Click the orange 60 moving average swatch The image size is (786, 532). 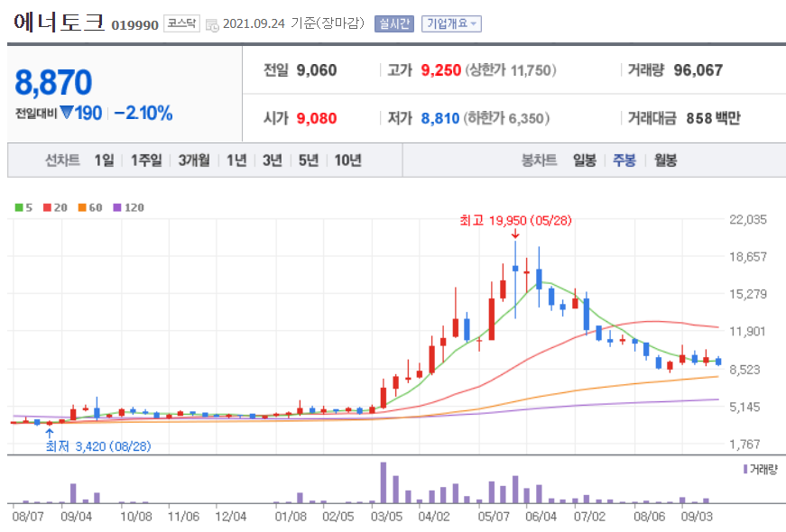(x=82, y=207)
